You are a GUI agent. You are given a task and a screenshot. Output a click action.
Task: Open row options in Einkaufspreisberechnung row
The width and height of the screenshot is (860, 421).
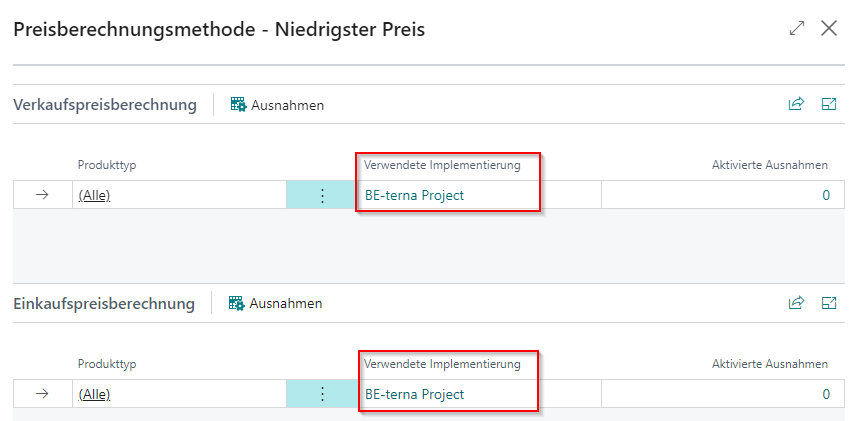click(x=322, y=394)
